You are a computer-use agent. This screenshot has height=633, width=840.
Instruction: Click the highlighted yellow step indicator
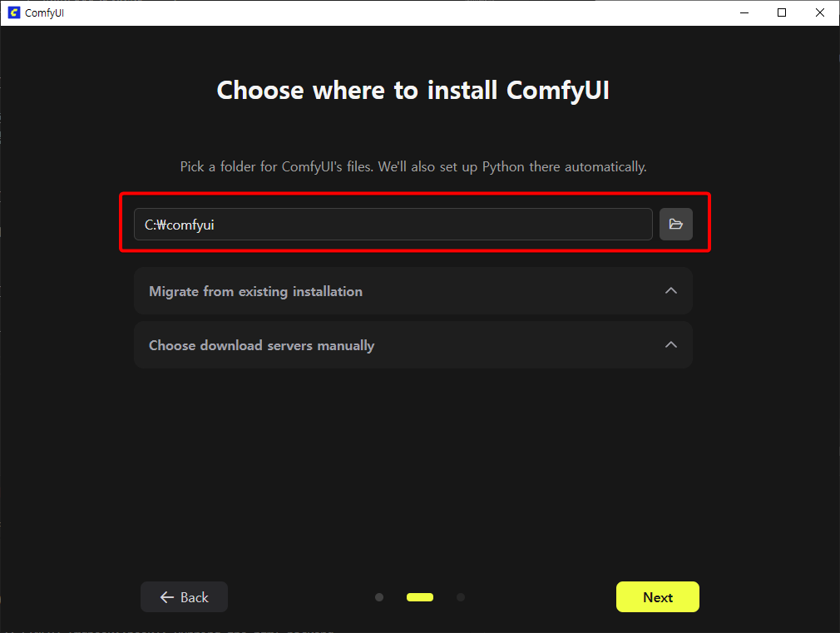[x=419, y=597]
